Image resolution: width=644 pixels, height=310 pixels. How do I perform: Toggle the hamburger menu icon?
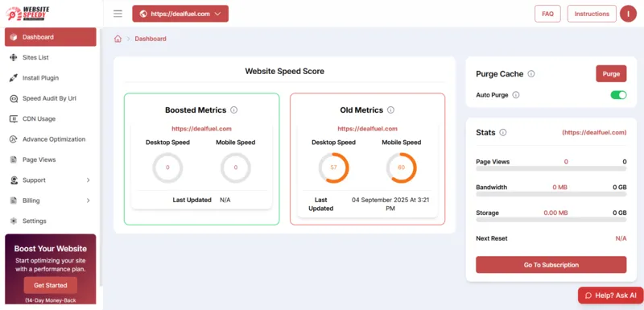118,14
